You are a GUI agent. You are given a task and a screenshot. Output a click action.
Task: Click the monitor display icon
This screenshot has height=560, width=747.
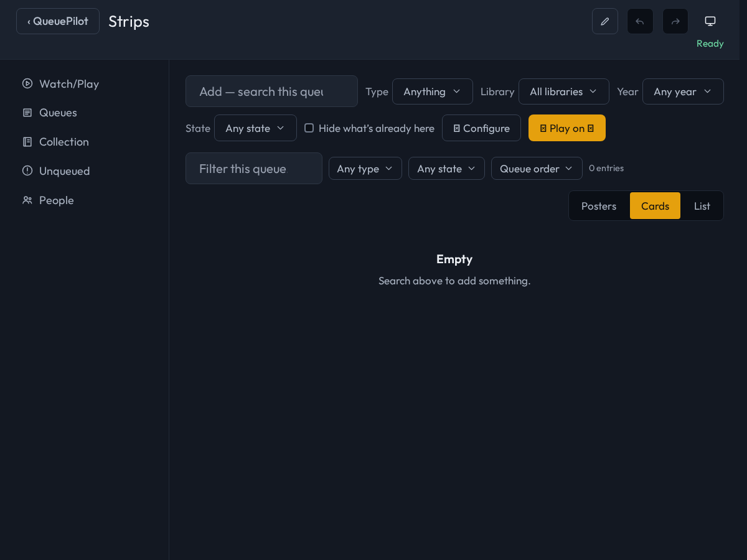coord(710,21)
